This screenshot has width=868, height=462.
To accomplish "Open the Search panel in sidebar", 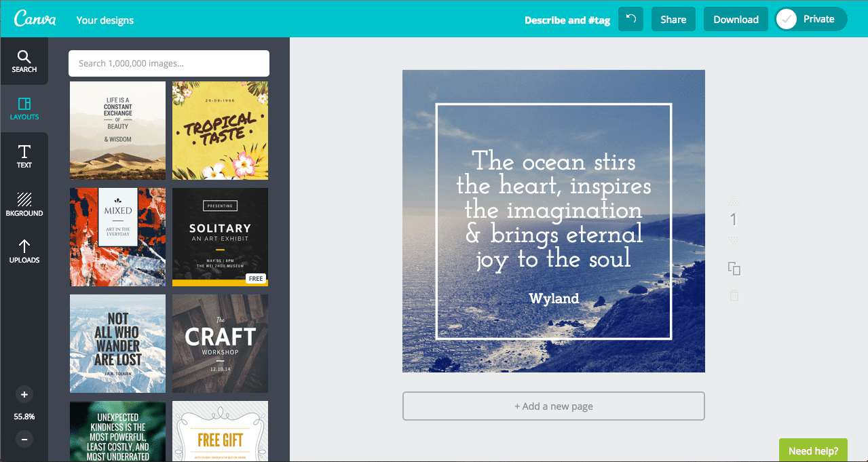I will (24, 61).
